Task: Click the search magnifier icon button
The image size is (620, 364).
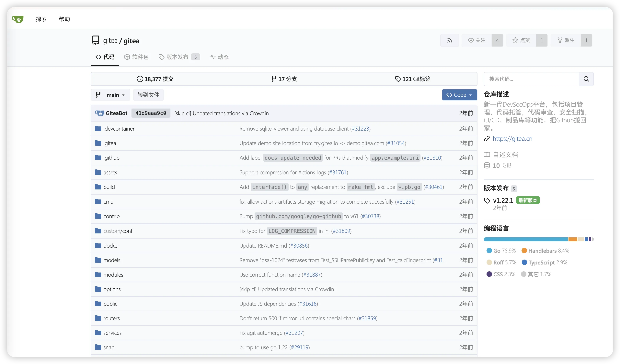Action: pos(586,79)
